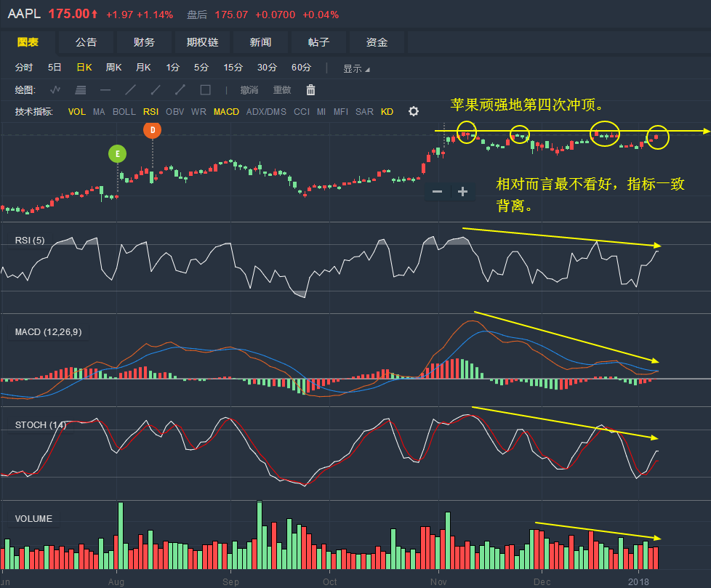
Task: Select the 分时 intraday view
Action: 24,68
